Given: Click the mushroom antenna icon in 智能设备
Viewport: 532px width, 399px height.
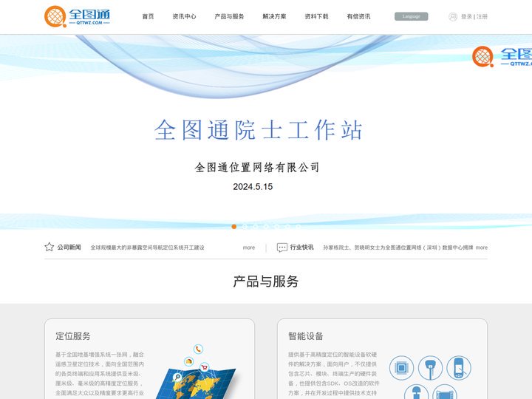Looking at the screenshot, I should tap(416, 392).
